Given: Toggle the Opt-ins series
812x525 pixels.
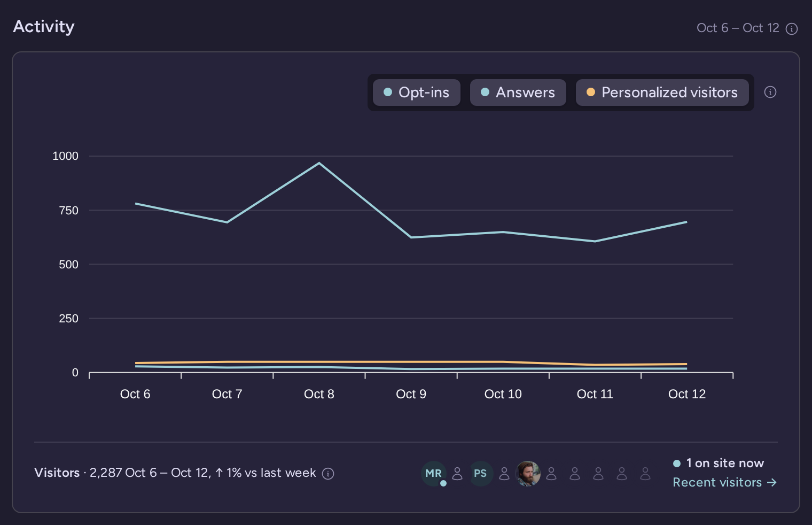Looking at the screenshot, I should 417,92.
